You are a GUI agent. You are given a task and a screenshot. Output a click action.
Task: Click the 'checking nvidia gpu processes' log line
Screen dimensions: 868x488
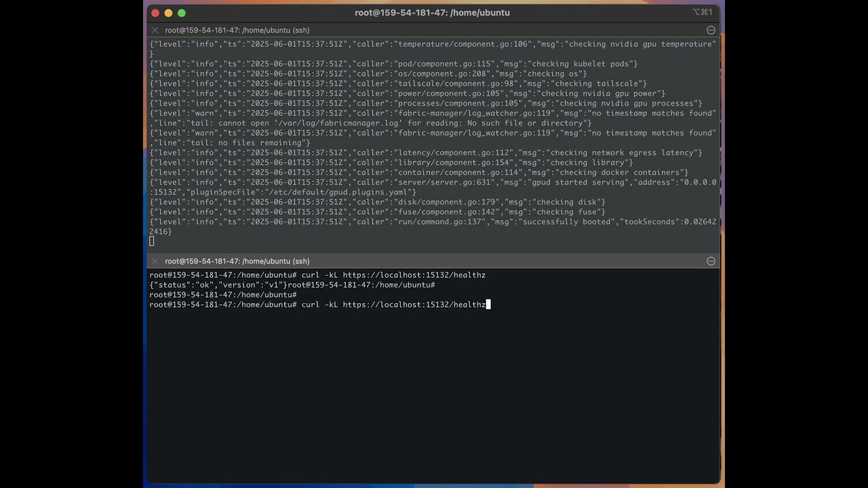pyautogui.click(x=426, y=103)
